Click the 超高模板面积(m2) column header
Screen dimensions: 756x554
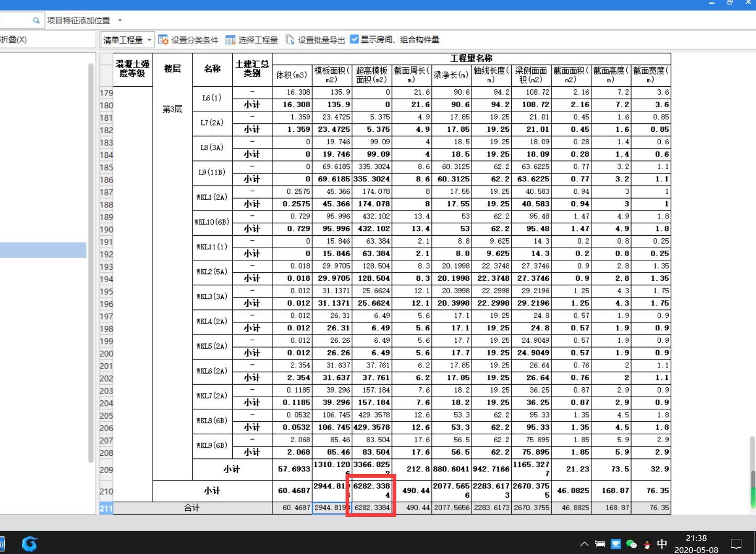point(372,75)
